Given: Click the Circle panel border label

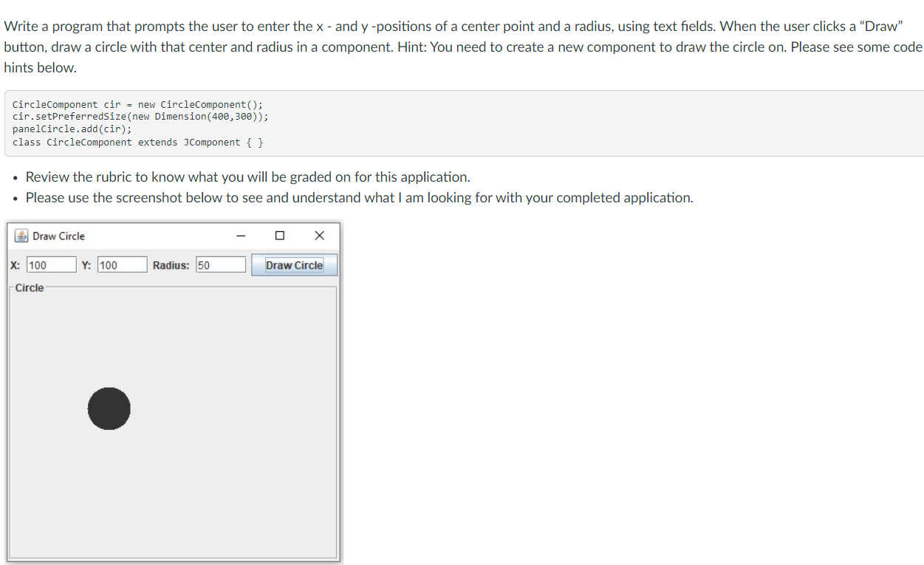Looking at the screenshot, I should click(30, 288).
